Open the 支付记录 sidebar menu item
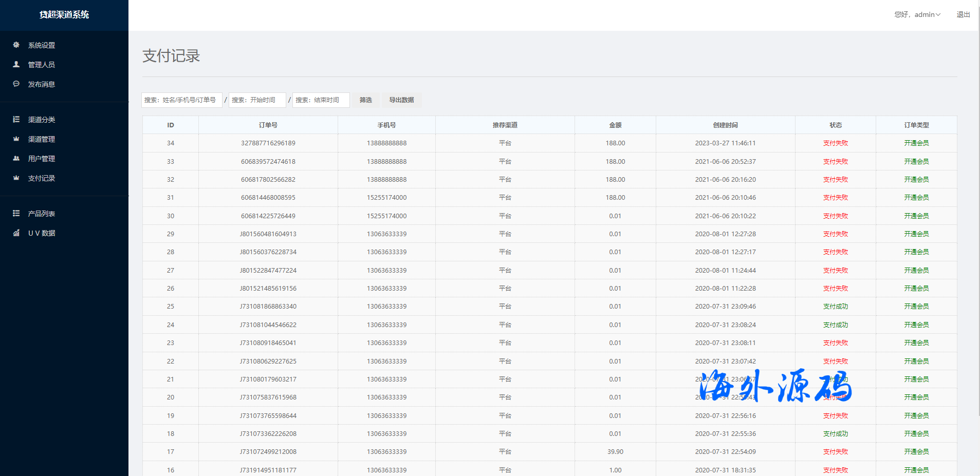Viewport: 980px width, 476px height. [x=41, y=178]
